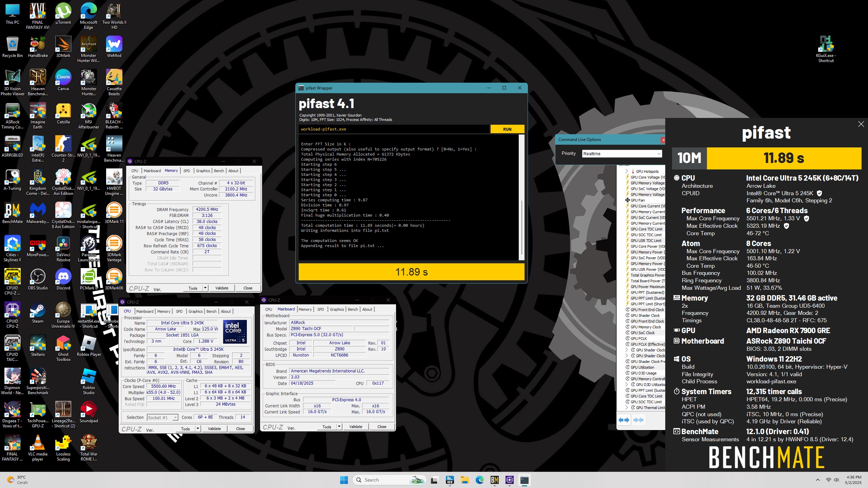
Task: Click Close in CPU-Z Mainboard window
Action: [x=382, y=427]
